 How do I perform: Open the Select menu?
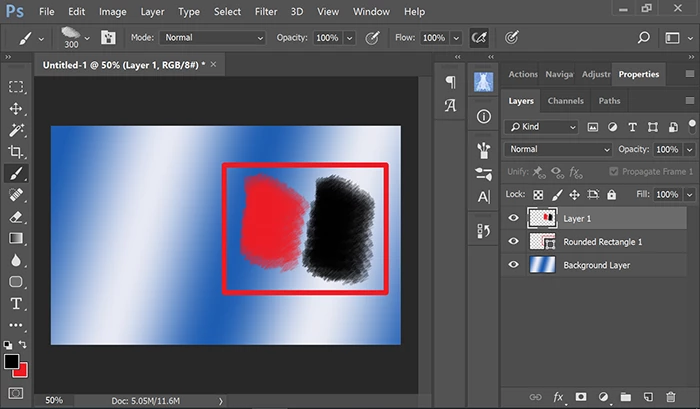(227, 12)
